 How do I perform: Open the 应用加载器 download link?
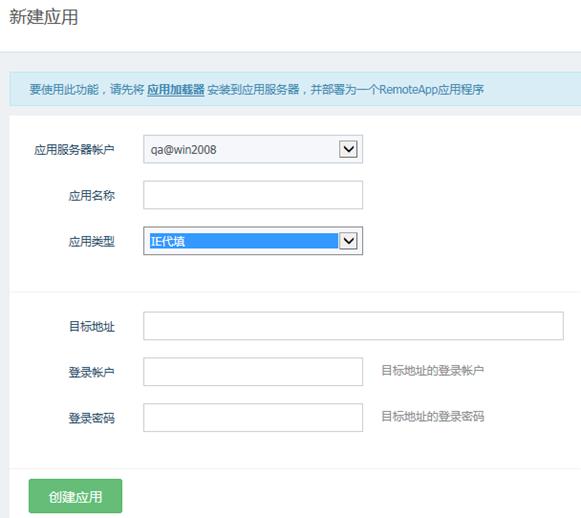(176, 90)
